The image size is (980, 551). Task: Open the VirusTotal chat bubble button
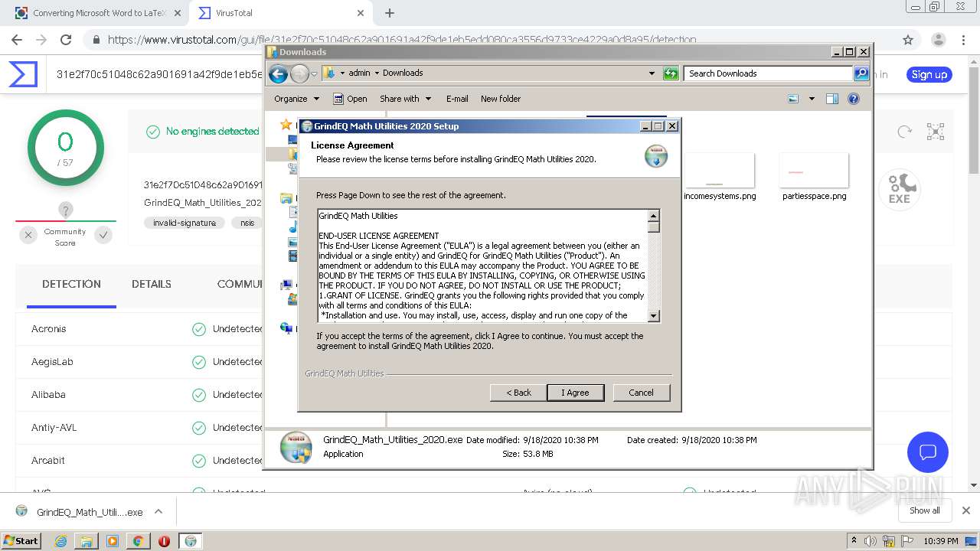[928, 452]
